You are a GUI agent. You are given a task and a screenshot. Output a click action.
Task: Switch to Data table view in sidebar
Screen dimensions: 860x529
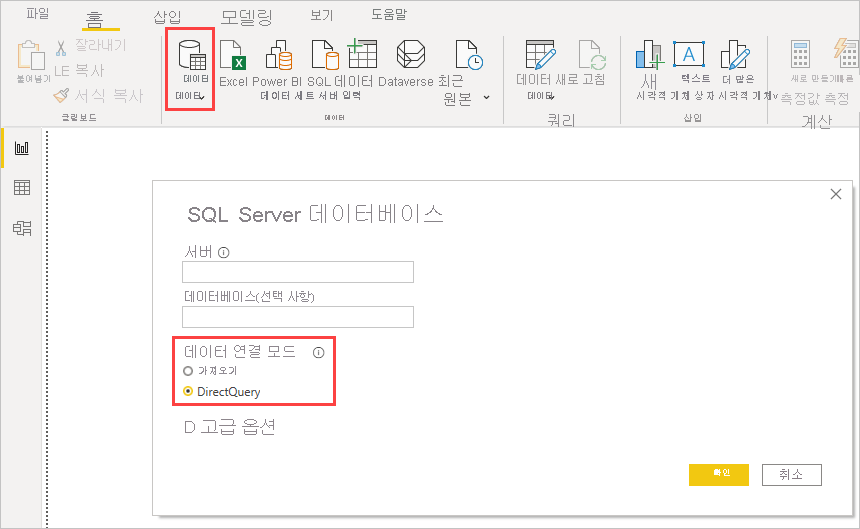pos(22,187)
